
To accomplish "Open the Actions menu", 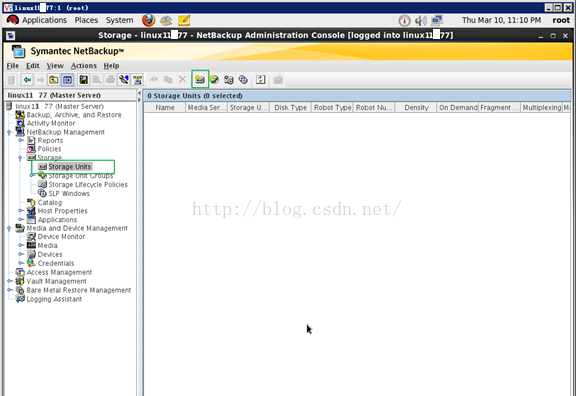I will 84,66.
